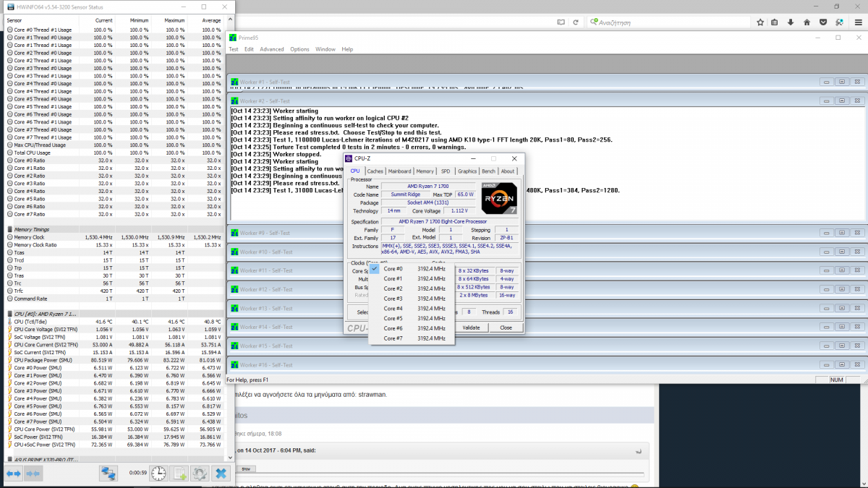
Task: Click the HWiNFO expand columns arrows button
Action: (13, 473)
